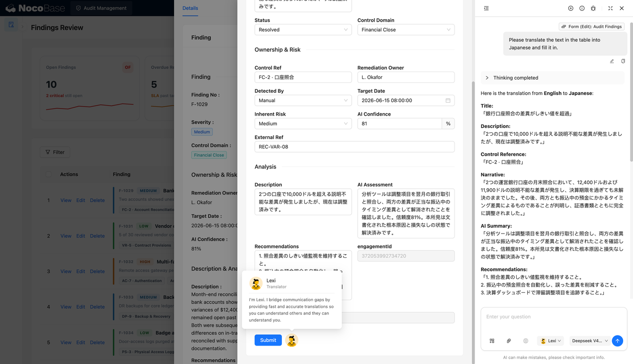Open the calendar icon in Target Date
The image size is (633, 364).
pyautogui.click(x=448, y=100)
